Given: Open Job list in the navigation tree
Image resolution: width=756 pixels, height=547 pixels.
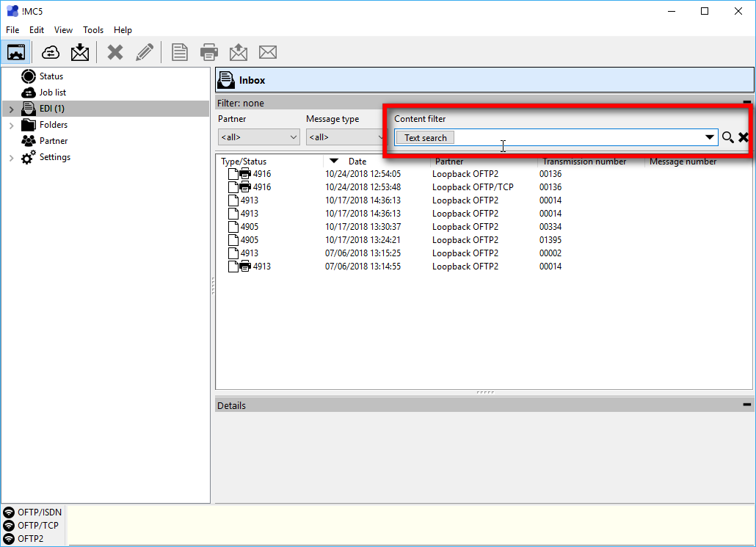Looking at the screenshot, I should pos(53,92).
